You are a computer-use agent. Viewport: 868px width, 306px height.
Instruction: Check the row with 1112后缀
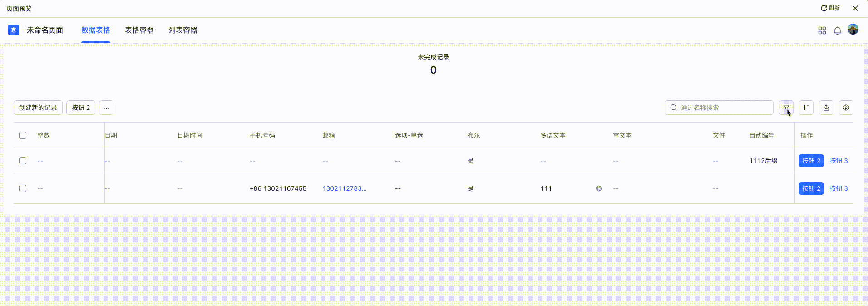23,161
